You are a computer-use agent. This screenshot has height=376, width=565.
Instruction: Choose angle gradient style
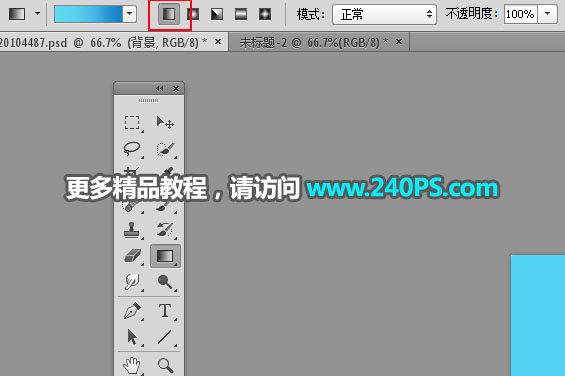click(217, 14)
